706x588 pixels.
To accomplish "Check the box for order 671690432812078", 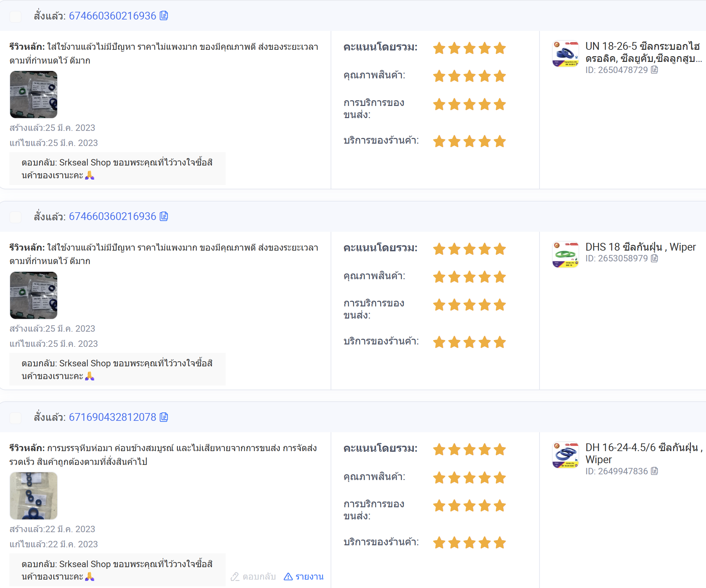I will pyautogui.click(x=15, y=417).
